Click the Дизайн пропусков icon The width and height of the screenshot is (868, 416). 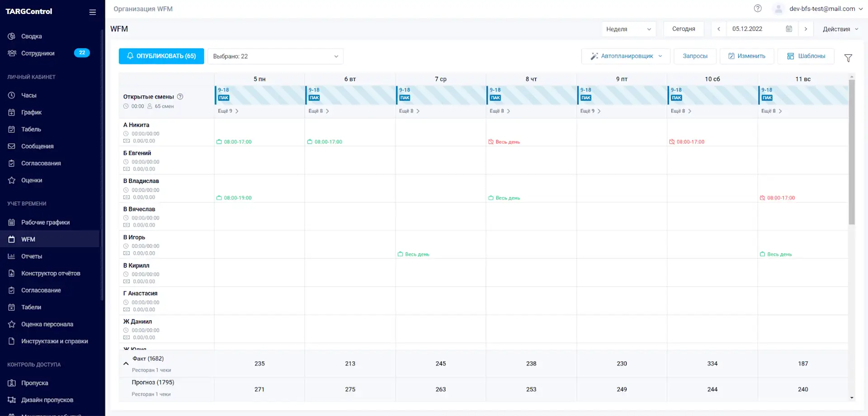(x=12, y=400)
